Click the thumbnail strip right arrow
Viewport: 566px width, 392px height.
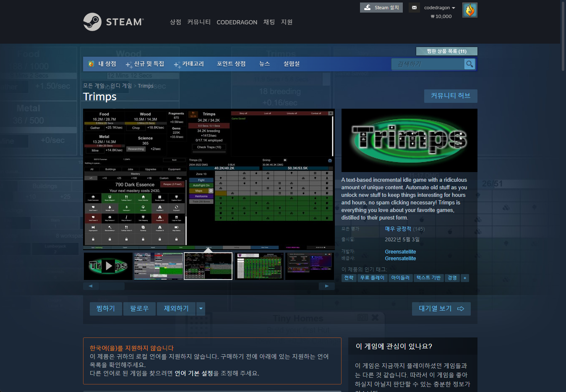326,286
